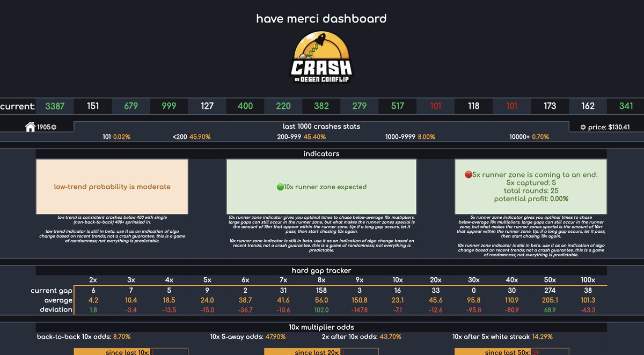Click the 1000-9999 8.00% stat
The image size is (644, 355).
pos(410,137)
